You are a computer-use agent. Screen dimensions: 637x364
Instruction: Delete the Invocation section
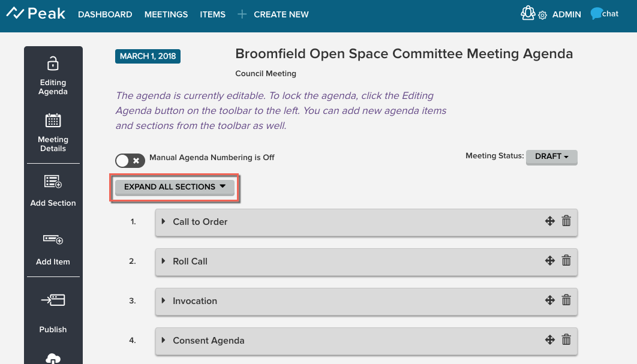tap(566, 300)
